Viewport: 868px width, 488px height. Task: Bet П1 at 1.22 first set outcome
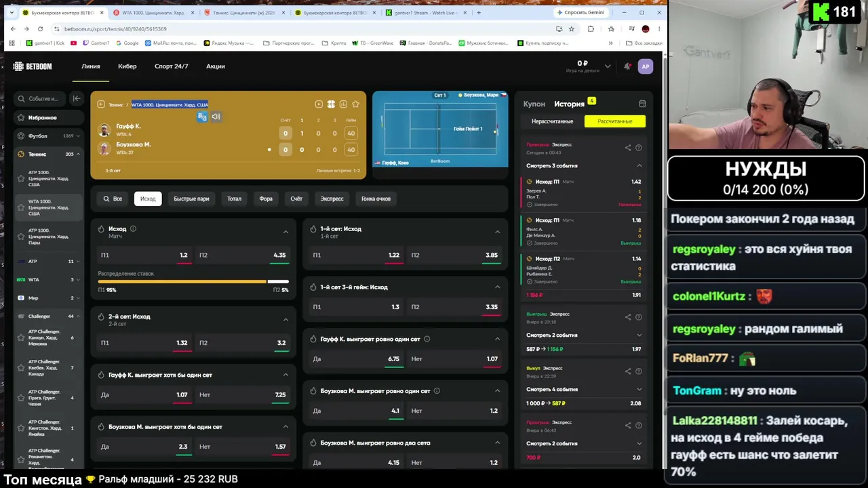coord(357,256)
